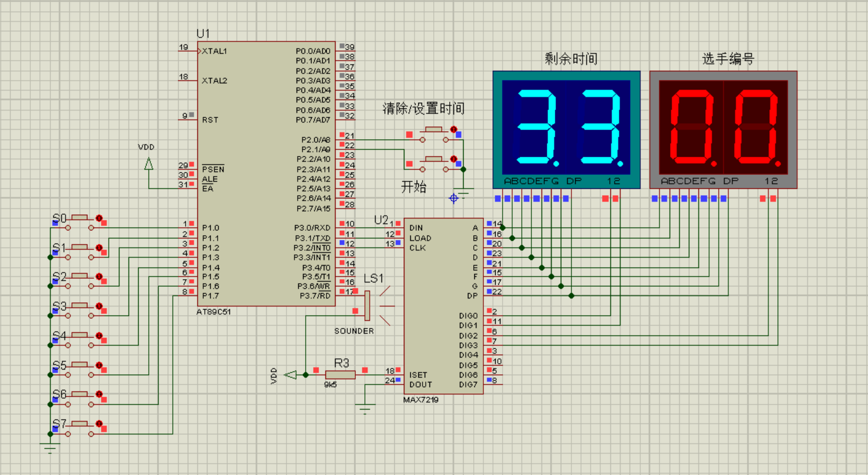This screenshot has height=475, width=868.
Task: Select the red 选手编号 seven-segment display
Action: [723, 130]
